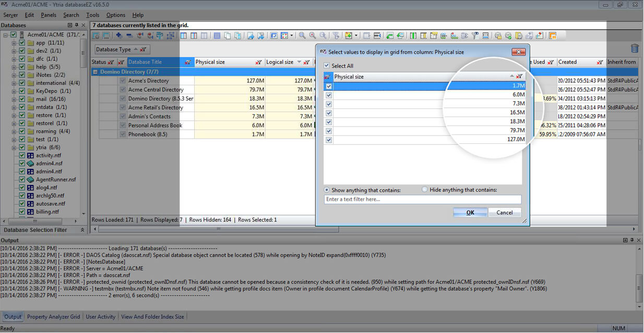Expand the ytria folder node
Viewport: 644px width, 333px height.
14,147
